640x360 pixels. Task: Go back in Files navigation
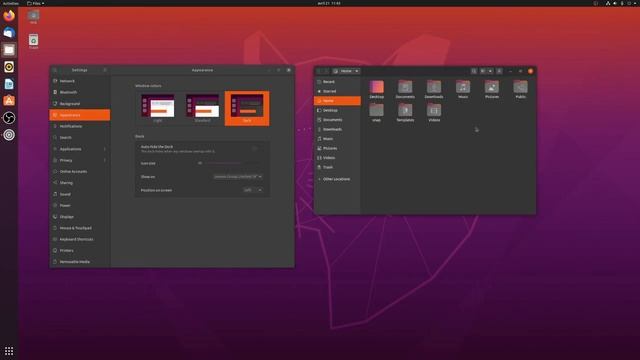tap(320, 71)
